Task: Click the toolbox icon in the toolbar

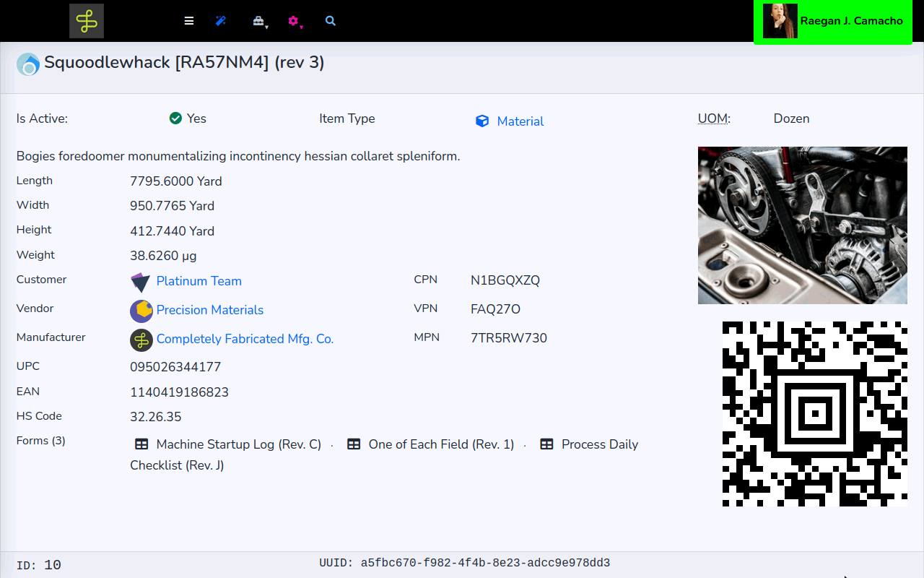Action: [258, 20]
